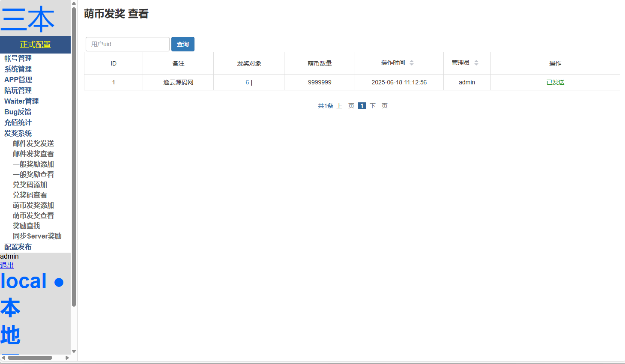Click the sort arrows beside 操作时间
This screenshot has width=625, height=364.
click(412, 63)
